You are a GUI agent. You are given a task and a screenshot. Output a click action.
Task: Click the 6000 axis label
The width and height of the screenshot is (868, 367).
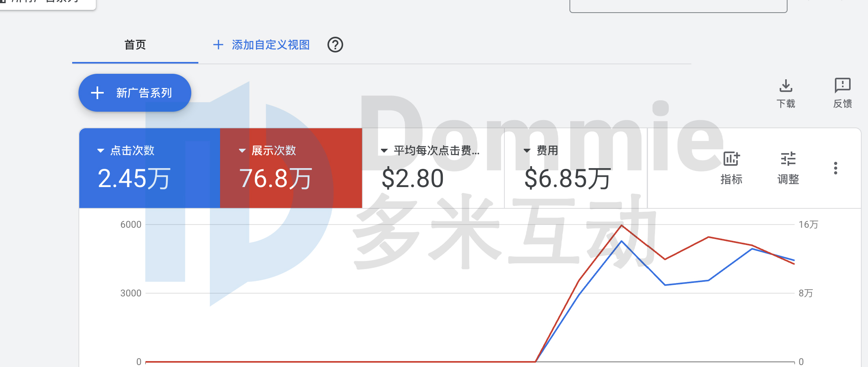(131, 225)
